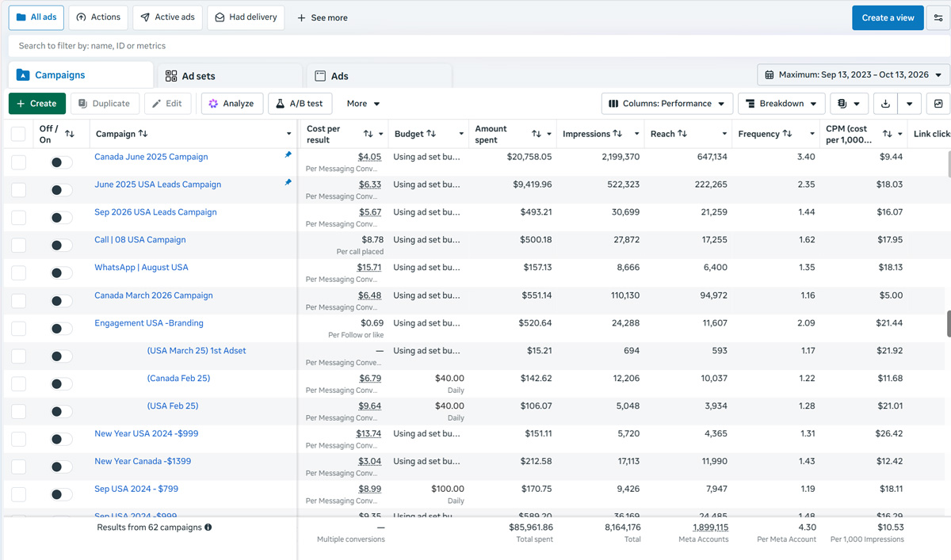Open export options dropdown arrow

(x=910, y=104)
